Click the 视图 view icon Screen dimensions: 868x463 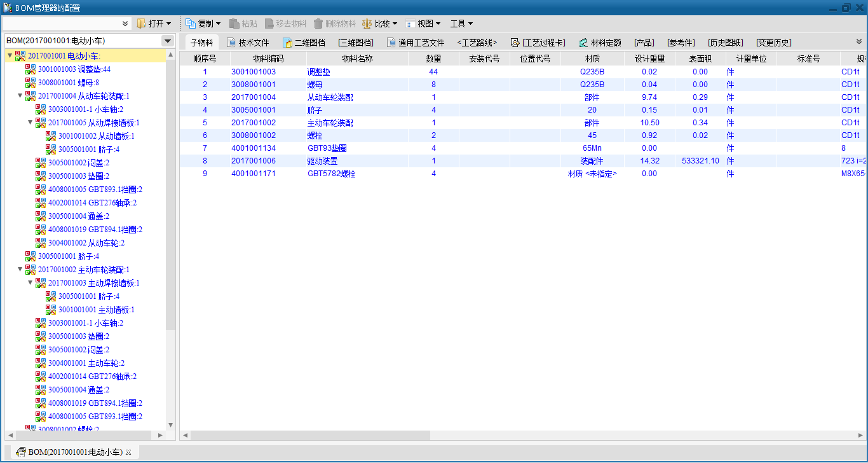coord(410,24)
